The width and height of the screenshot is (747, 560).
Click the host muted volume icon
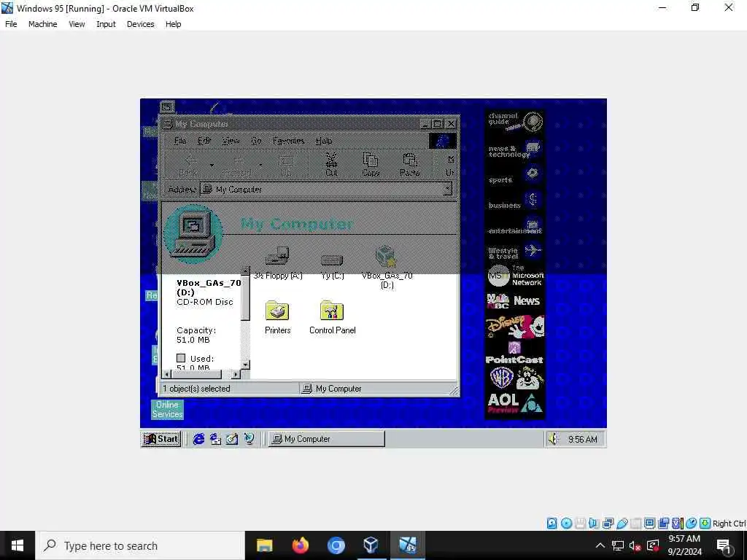point(635,545)
